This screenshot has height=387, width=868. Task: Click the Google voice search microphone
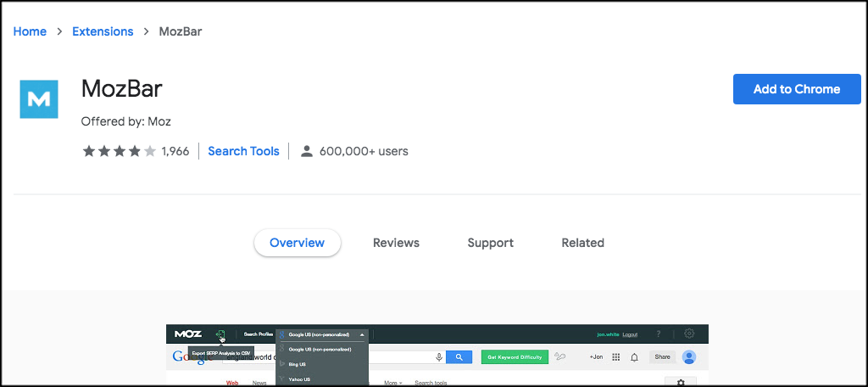[x=439, y=357]
